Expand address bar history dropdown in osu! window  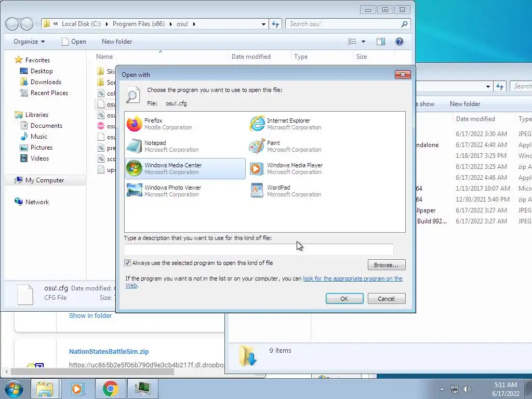(x=263, y=24)
